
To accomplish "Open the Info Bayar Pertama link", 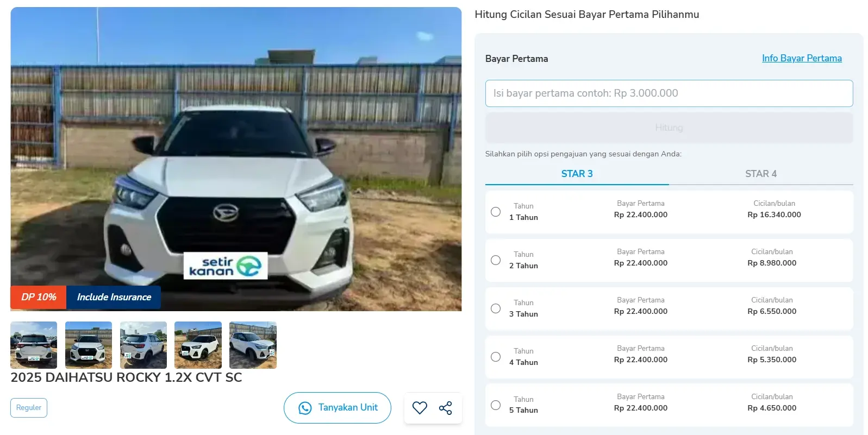I will [x=801, y=58].
